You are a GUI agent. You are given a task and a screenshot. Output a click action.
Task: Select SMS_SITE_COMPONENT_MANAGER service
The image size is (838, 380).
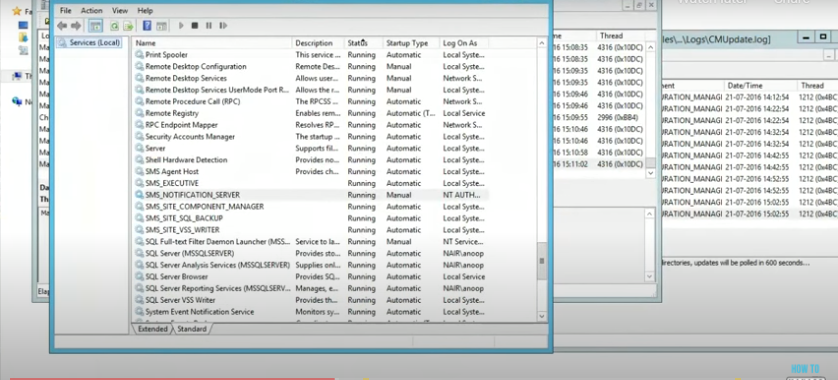pyautogui.click(x=204, y=207)
